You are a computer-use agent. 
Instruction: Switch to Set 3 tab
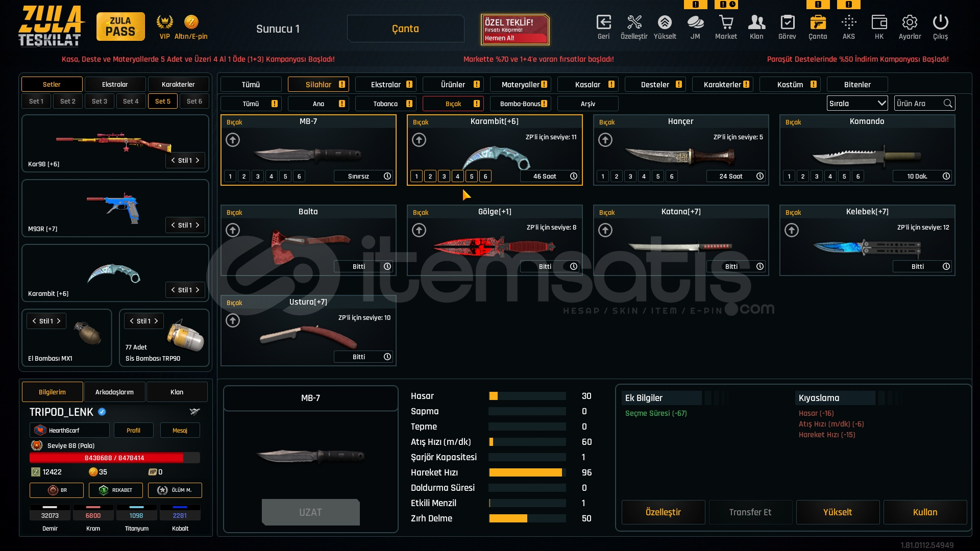(x=100, y=101)
